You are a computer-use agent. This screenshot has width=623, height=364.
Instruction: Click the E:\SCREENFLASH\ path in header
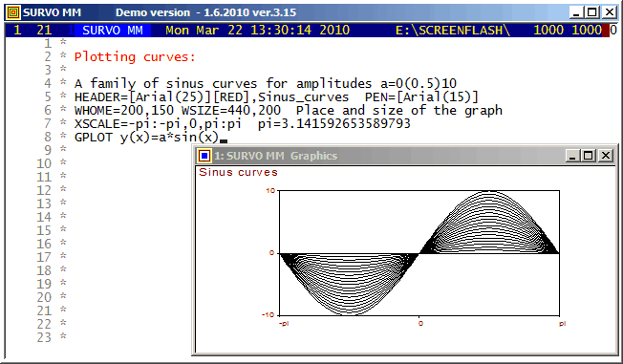coord(453,31)
